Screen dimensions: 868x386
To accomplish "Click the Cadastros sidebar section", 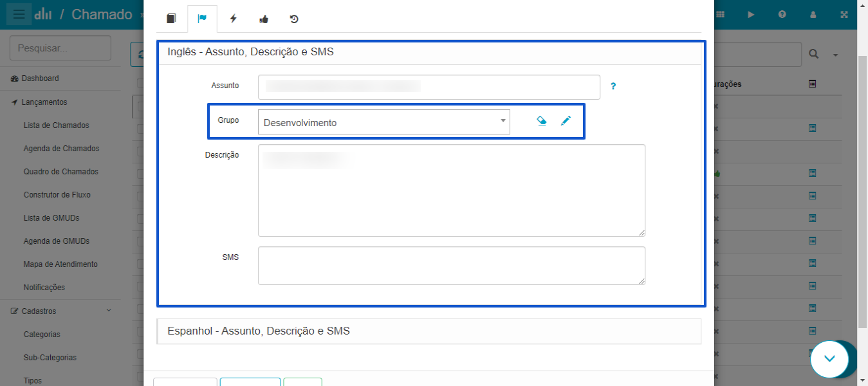I will 39,311.
